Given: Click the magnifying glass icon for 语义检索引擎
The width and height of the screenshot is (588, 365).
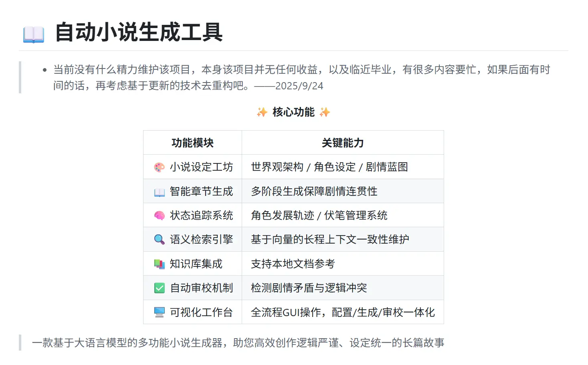Looking at the screenshot, I should click(159, 240).
